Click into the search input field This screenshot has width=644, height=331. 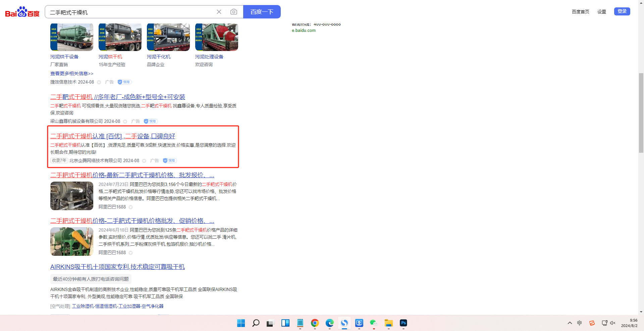pos(131,12)
